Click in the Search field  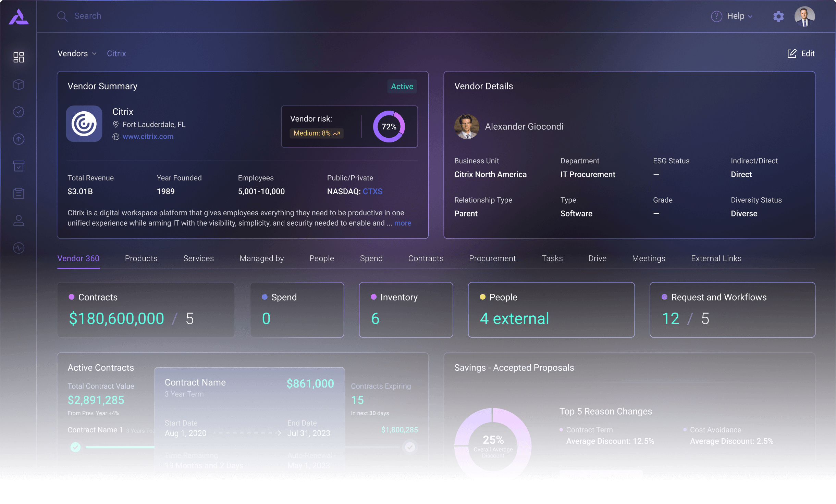click(x=88, y=16)
